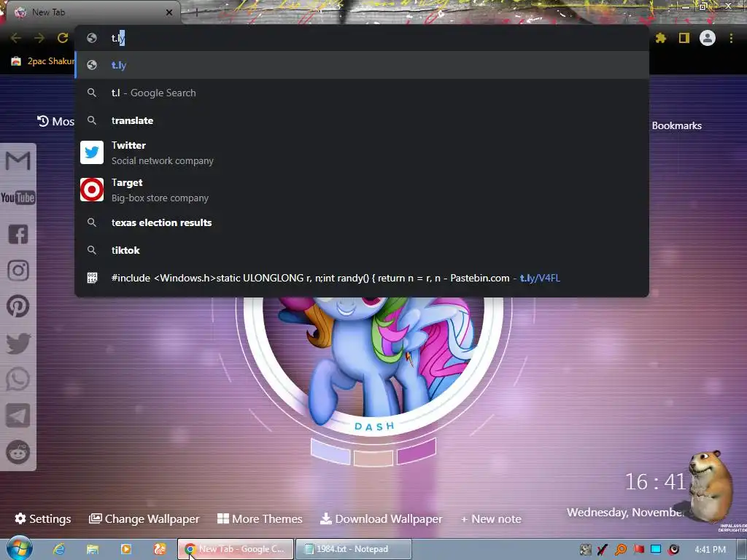Open the Windows Start menu
The height and width of the screenshot is (560, 747).
coord(19,548)
